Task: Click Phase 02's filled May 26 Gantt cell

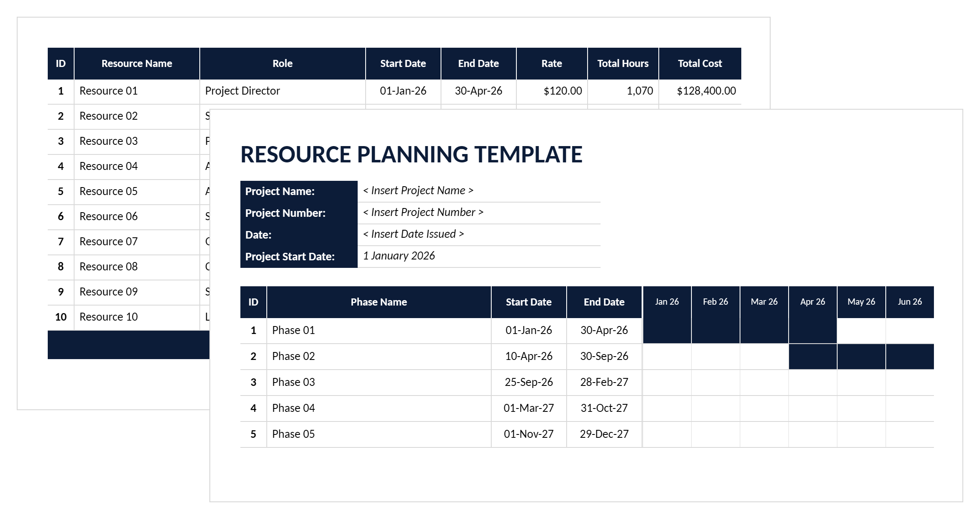Action: coord(861,357)
